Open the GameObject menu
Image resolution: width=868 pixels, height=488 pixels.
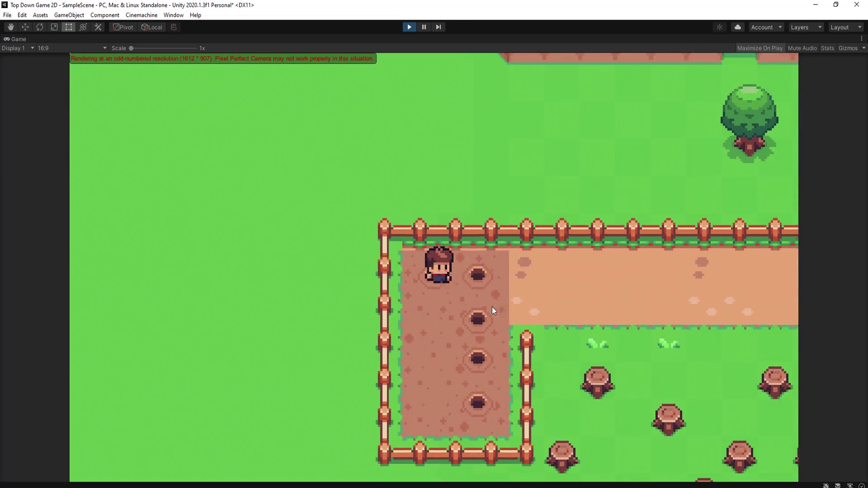coord(69,15)
